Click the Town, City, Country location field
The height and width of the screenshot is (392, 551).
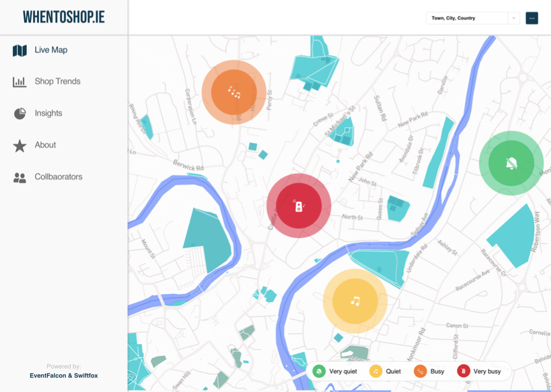(x=467, y=18)
